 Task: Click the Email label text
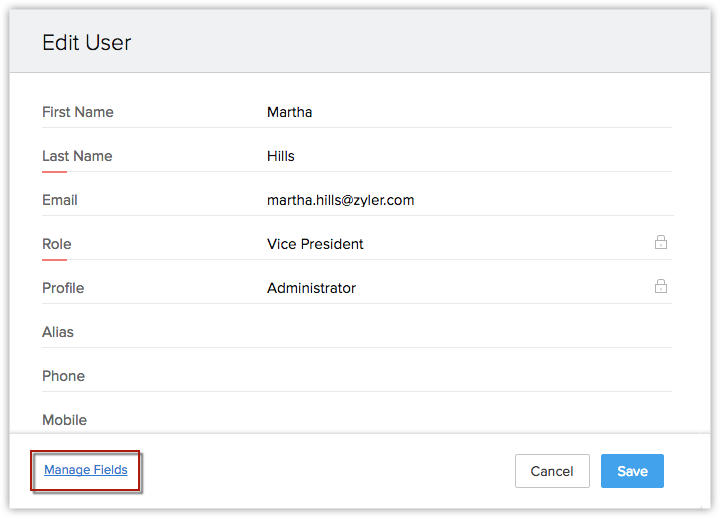click(60, 200)
